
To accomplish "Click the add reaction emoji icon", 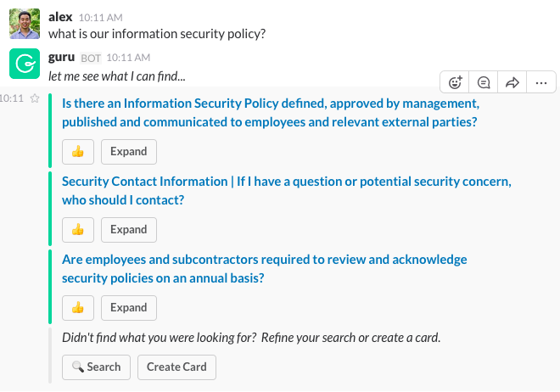I will click(x=456, y=82).
